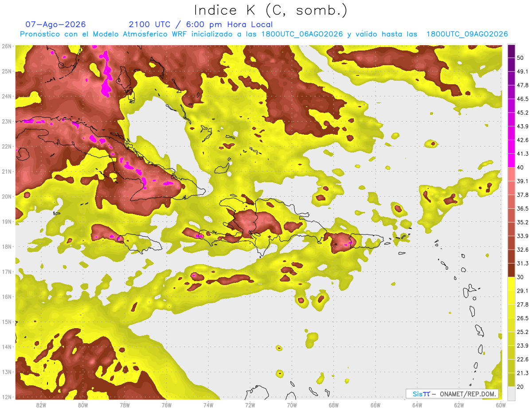Click the latitude label '14N'
This screenshot has width=532, height=411.
pos(6,347)
